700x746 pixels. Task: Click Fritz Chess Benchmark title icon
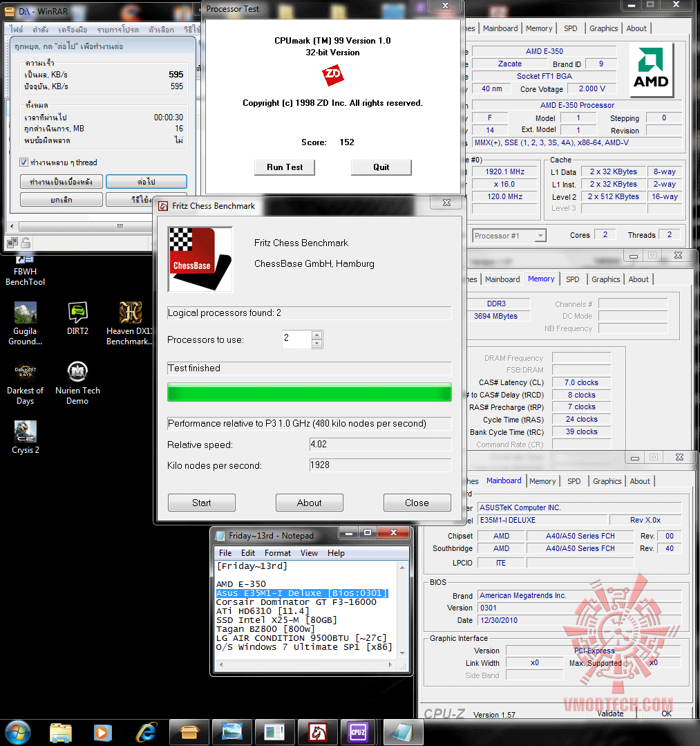click(164, 206)
